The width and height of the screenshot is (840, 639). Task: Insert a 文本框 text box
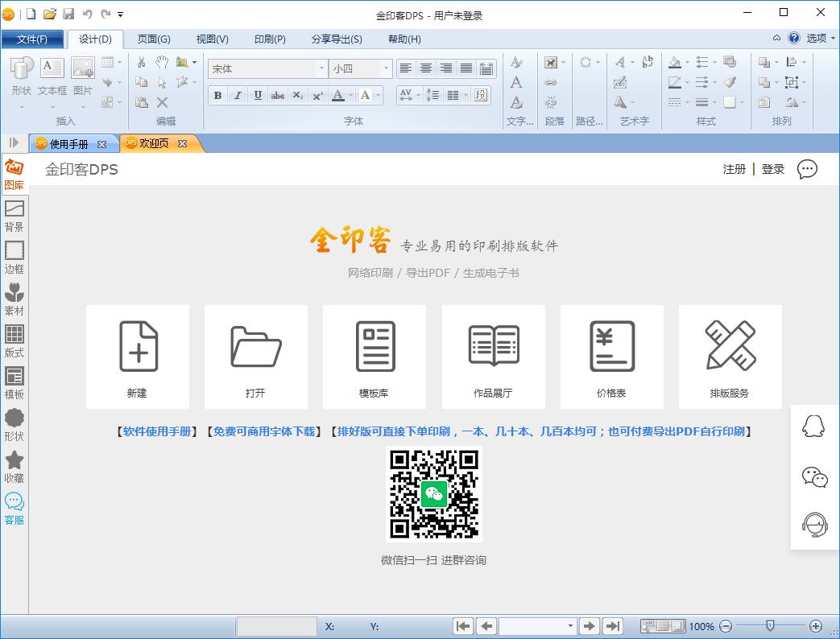point(52,76)
